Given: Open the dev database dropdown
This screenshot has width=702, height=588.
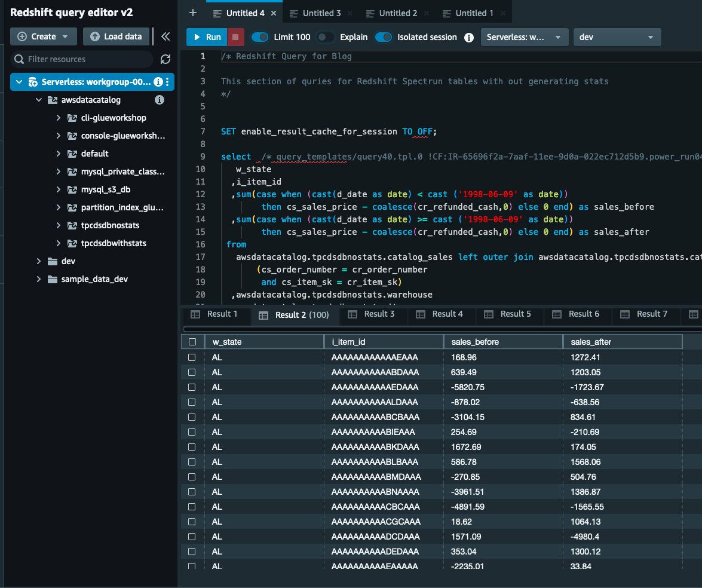Looking at the screenshot, I should pyautogui.click(x=617, y=37).
